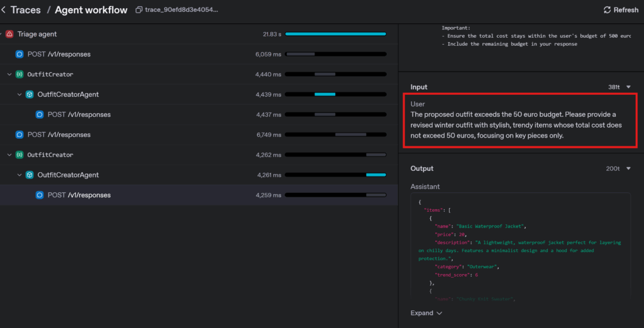
Task: Click the icon of the 4,437 ms POST span
Action: pos(40,114)
